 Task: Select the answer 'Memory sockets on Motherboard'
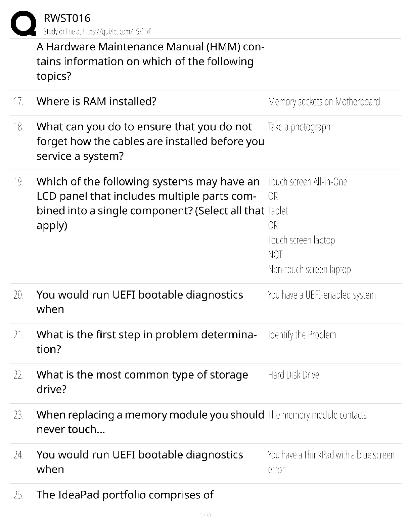pyautogui.click(x=324, y=101)
